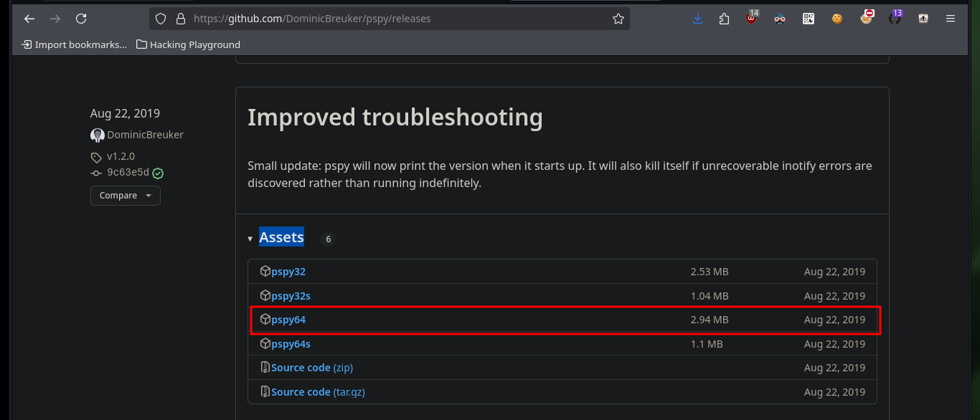Collapse the Assets section triangle

(250, 239)
